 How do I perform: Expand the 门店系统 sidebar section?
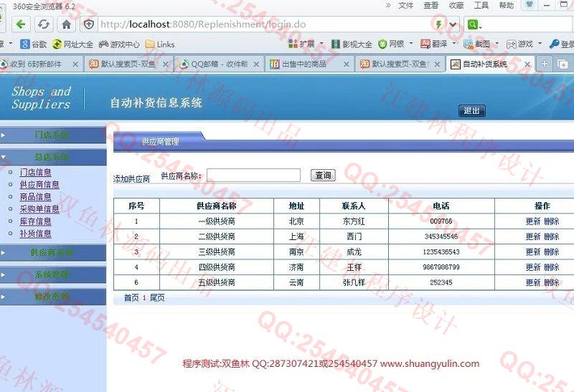point(53,135)
